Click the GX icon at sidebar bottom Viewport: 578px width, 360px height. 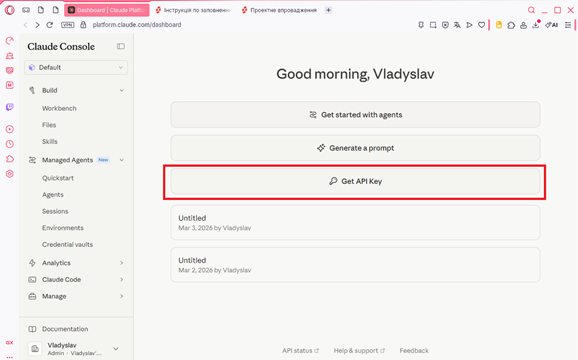point(10,343)
